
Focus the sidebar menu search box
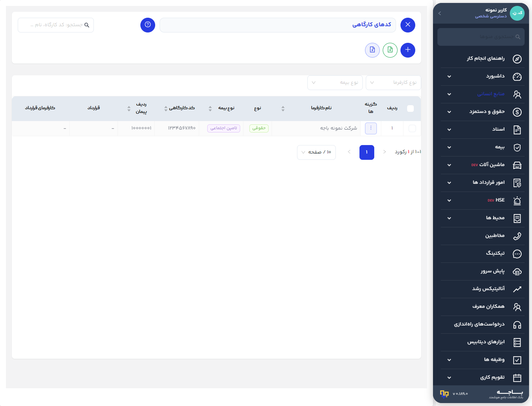pyautogui.click(x=481, y=37)
